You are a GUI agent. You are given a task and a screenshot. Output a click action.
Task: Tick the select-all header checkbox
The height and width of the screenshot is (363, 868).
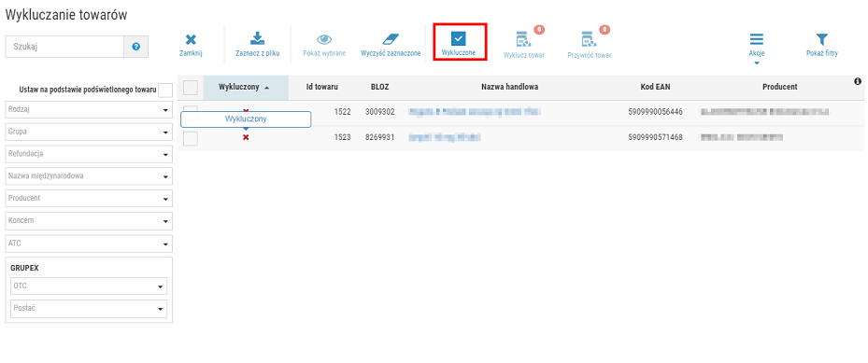click(x=191, y=88)
